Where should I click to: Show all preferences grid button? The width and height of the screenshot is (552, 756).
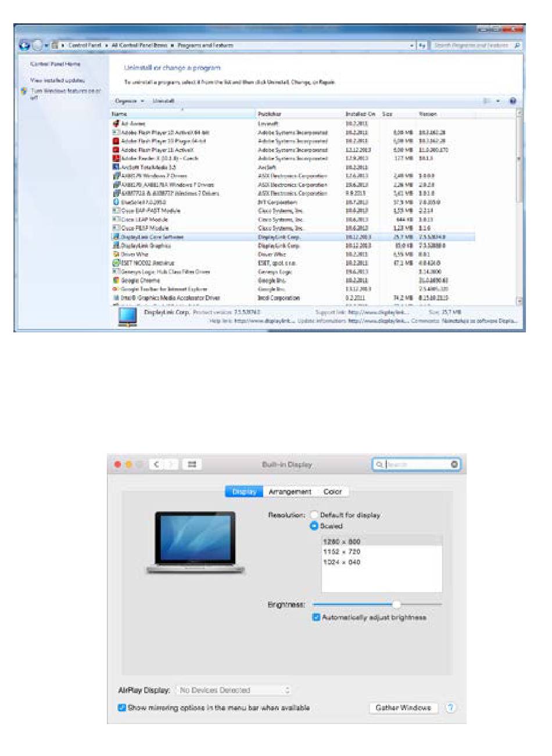[x=192, y=464]
